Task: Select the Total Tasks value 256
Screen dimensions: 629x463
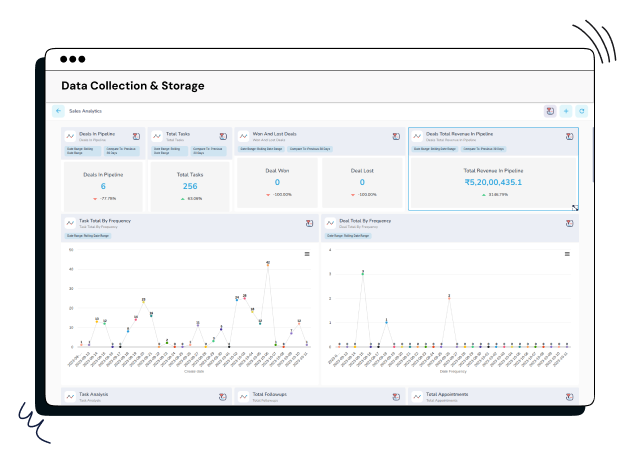Action: click(x=190, y=186)
